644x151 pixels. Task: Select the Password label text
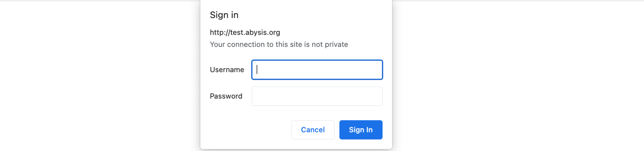click(226, 96)
